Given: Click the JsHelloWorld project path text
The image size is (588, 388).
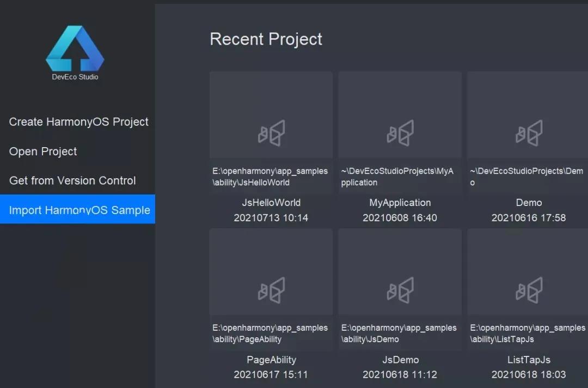Looking at the screenshot, I should pyautogui.click(x=270, y=177).
